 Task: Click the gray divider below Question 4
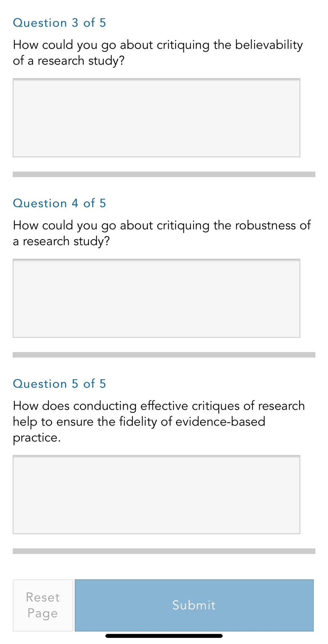tap(164, 355)
